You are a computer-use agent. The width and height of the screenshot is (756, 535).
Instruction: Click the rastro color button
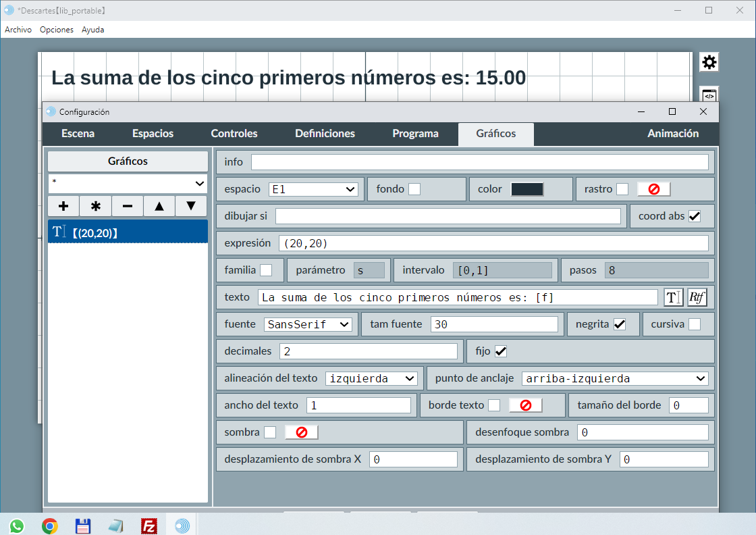[653, 189]
